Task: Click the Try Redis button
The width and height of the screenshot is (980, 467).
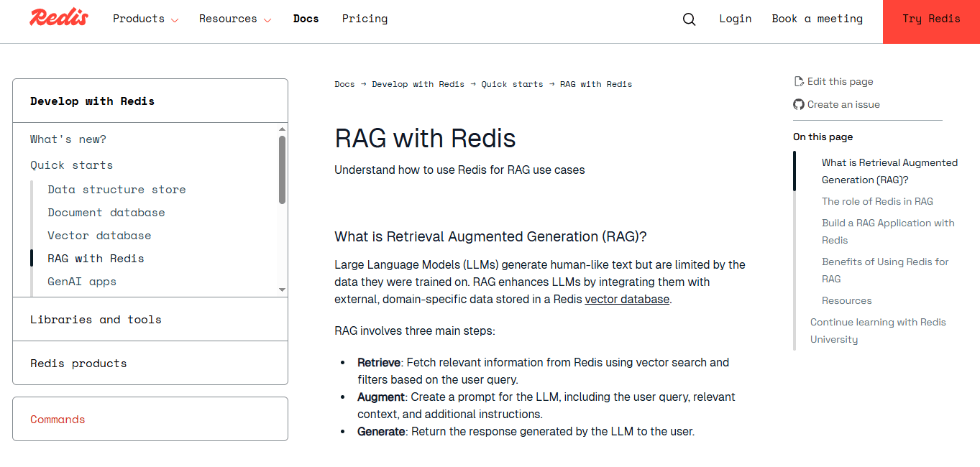Action: tap(931, 22)
